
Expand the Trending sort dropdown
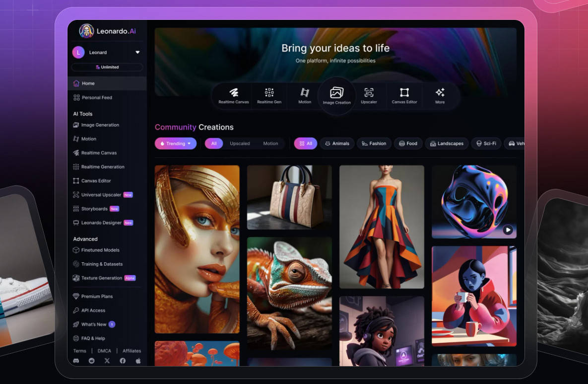pos(176,144)
